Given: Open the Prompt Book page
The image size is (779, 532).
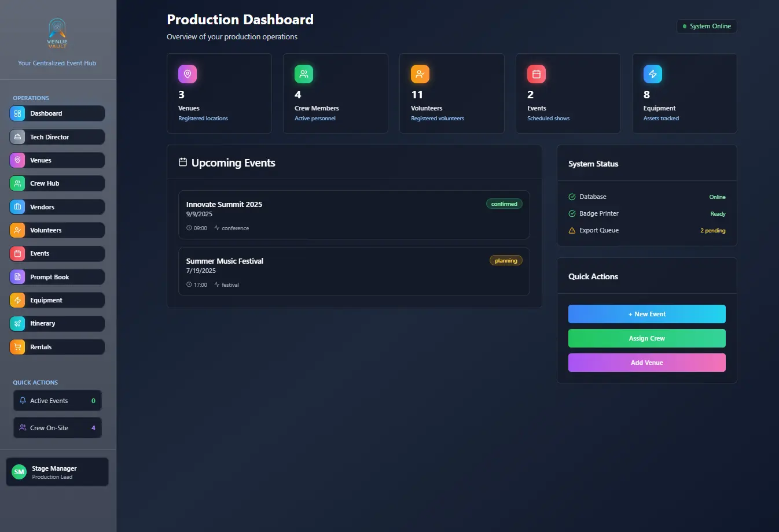Looking at the screenshot, I should (57, 277).
